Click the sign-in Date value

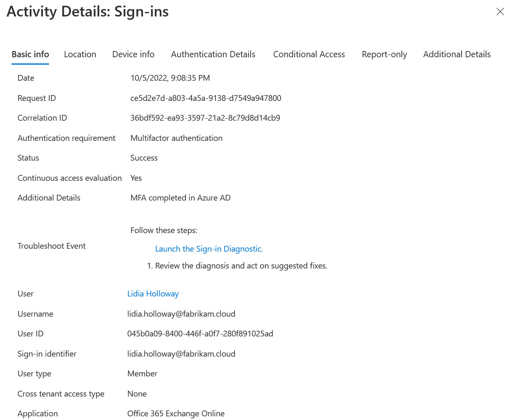[x=170, y=78]
